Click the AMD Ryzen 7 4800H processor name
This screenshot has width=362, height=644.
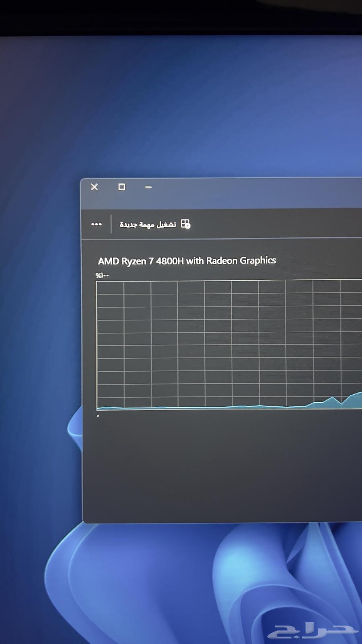(x=187, y=261)
